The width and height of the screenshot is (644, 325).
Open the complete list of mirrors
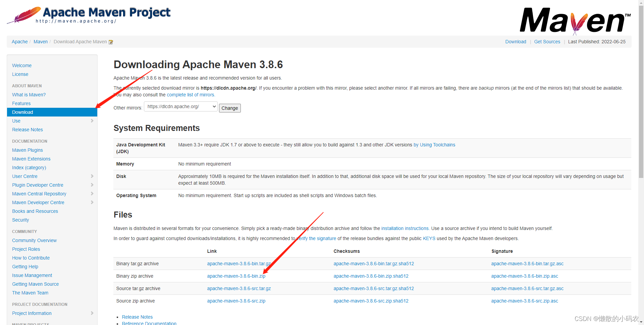pyautogui.click(x=190, y=95)
